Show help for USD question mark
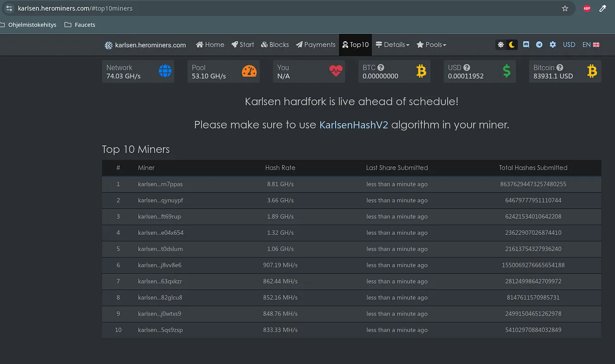The image size is (615, 364). pyautogui.click(x=466, y=67)
